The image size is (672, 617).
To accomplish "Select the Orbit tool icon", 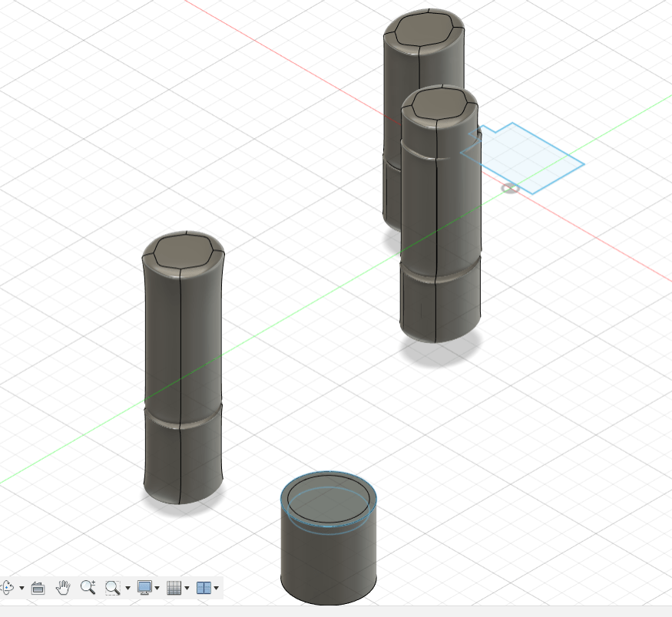I will pos(7,588).
